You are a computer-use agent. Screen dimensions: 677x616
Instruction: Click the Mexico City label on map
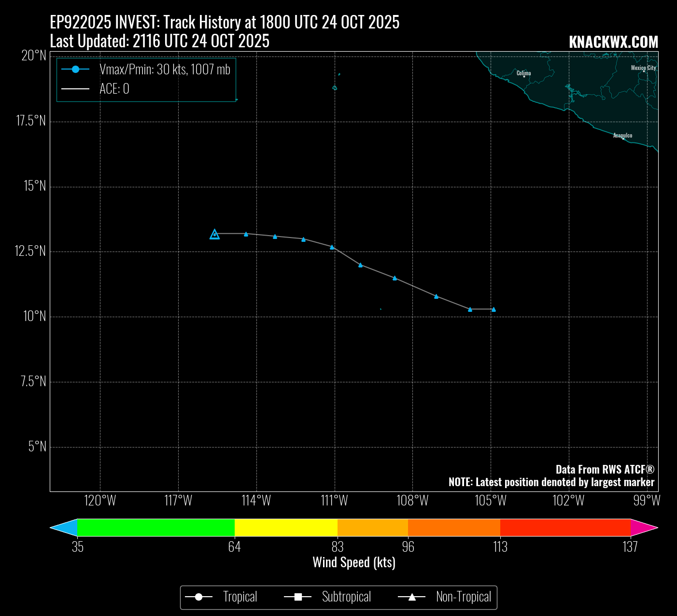643,68
